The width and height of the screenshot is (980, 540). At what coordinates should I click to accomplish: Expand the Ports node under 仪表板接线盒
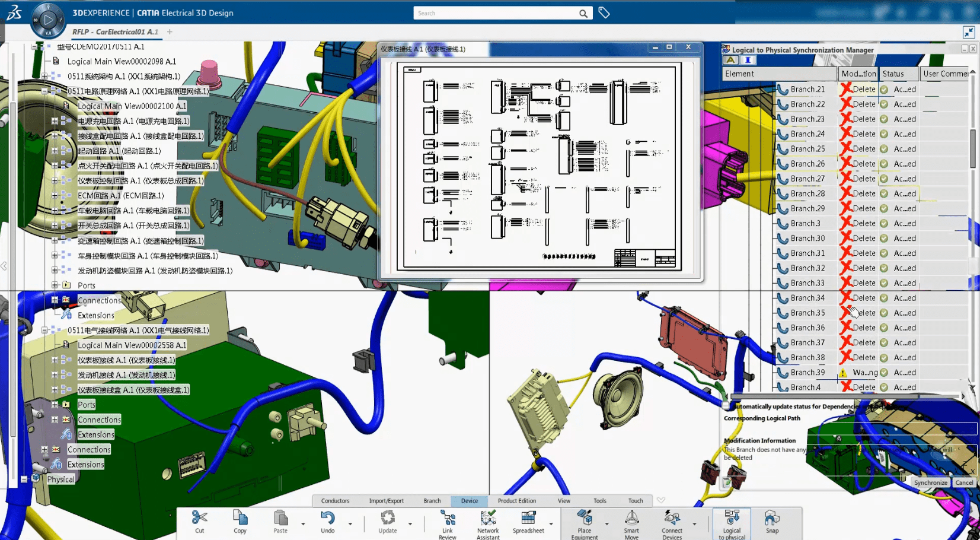pos(55,405)
